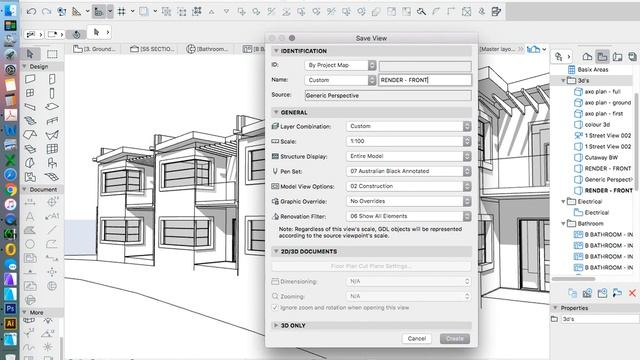The width and height of the screenshot is (640, 360).
Task: Click the 3d's field under Properties
Action: [x=600, y=319]
